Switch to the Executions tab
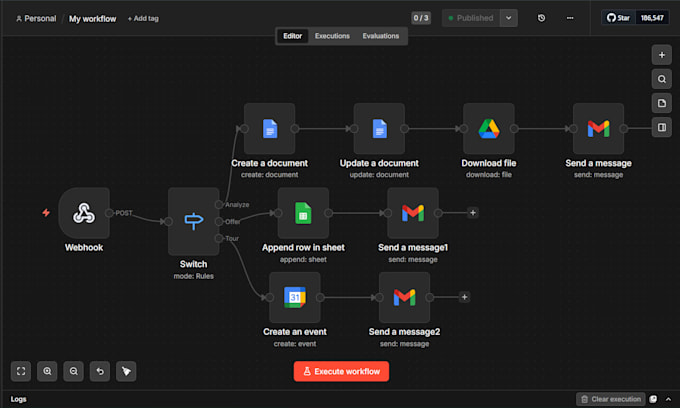This screenshot has width=680, height=408. 332,36
